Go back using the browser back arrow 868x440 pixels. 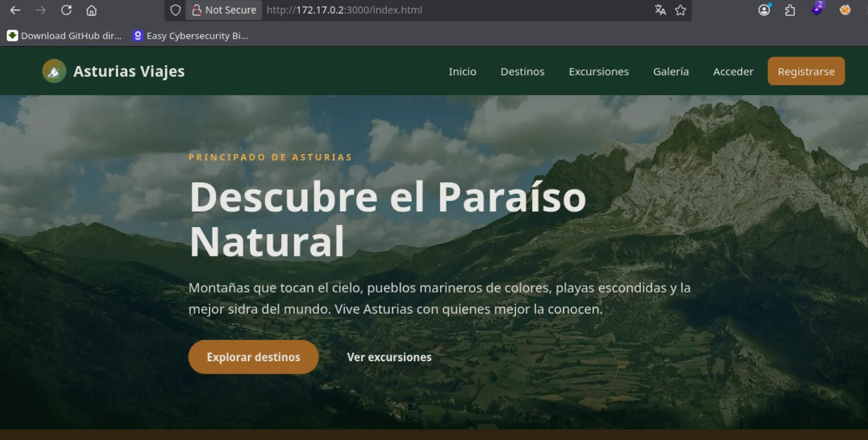(x=15, y=10)
